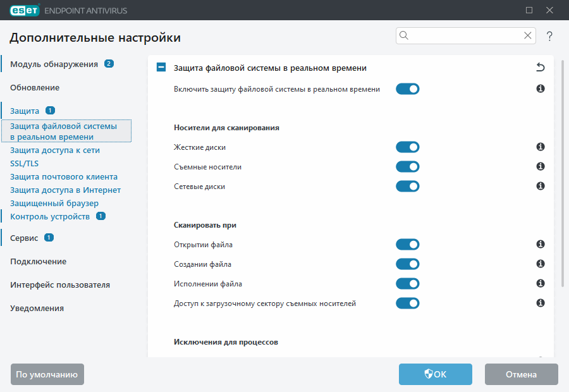Click the info icon beside Съемные носители
Image resolution: width=569 pixels, height=392 pixels.
pyautogui.click(x=540, y=166)
